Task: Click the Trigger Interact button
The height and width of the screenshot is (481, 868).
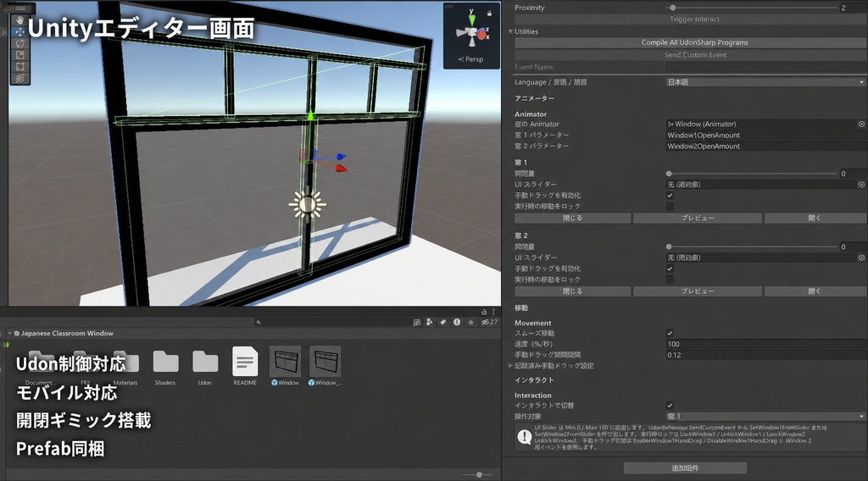Action: (694, 19)
